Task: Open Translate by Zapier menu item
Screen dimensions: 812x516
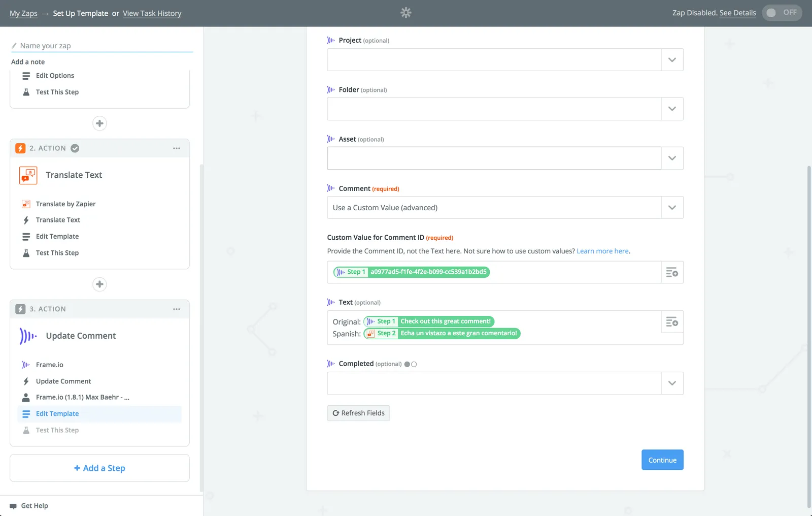Action: click(65, 204)
